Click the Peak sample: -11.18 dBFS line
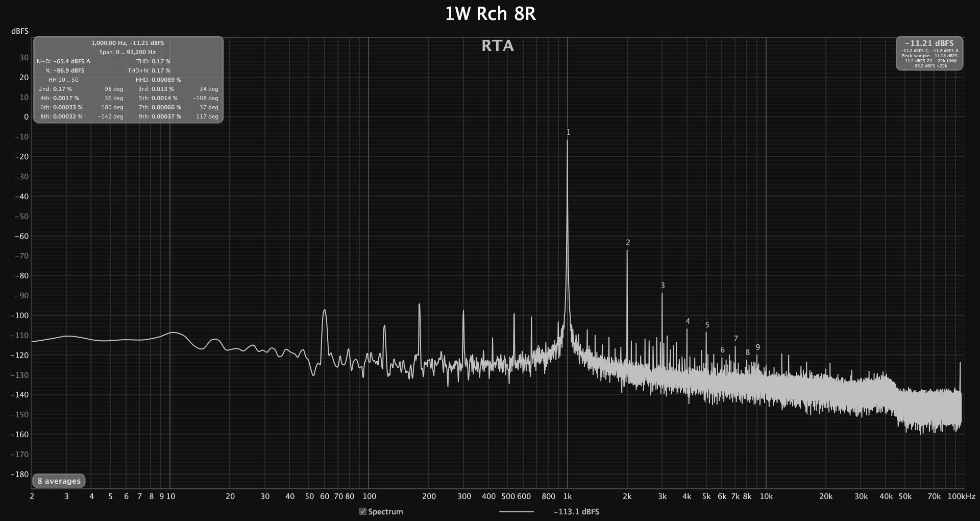 (x=929, y=56)
